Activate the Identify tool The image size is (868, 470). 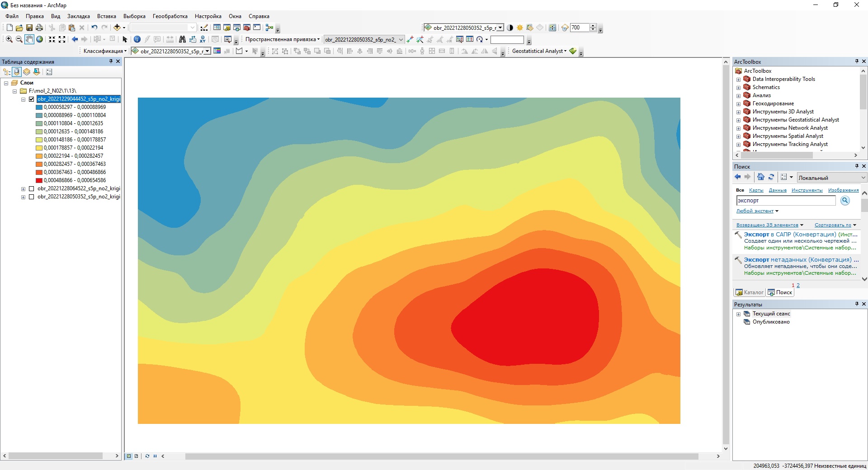point(137,39)
